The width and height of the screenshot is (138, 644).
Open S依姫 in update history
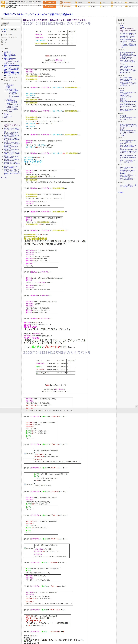click(122, 26)
